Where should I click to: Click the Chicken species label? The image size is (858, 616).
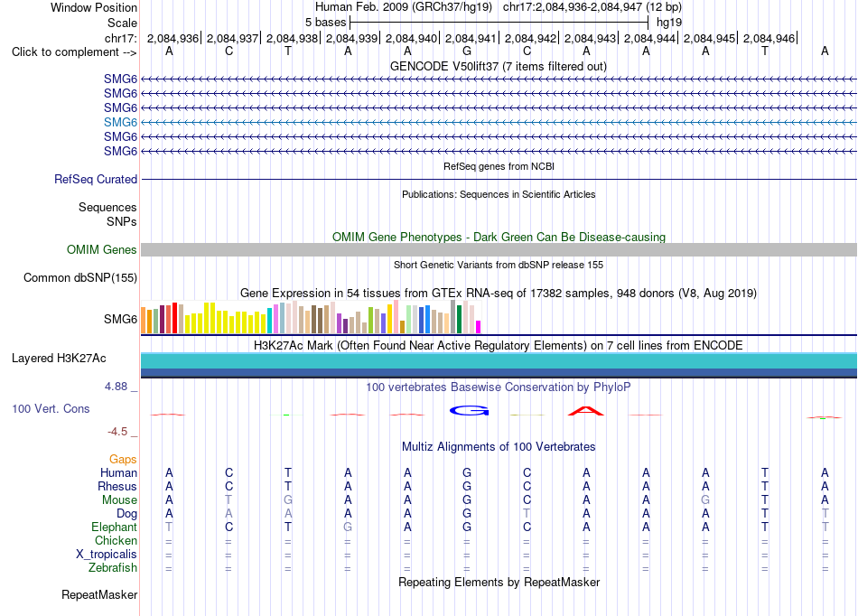(x=116, y=540)
